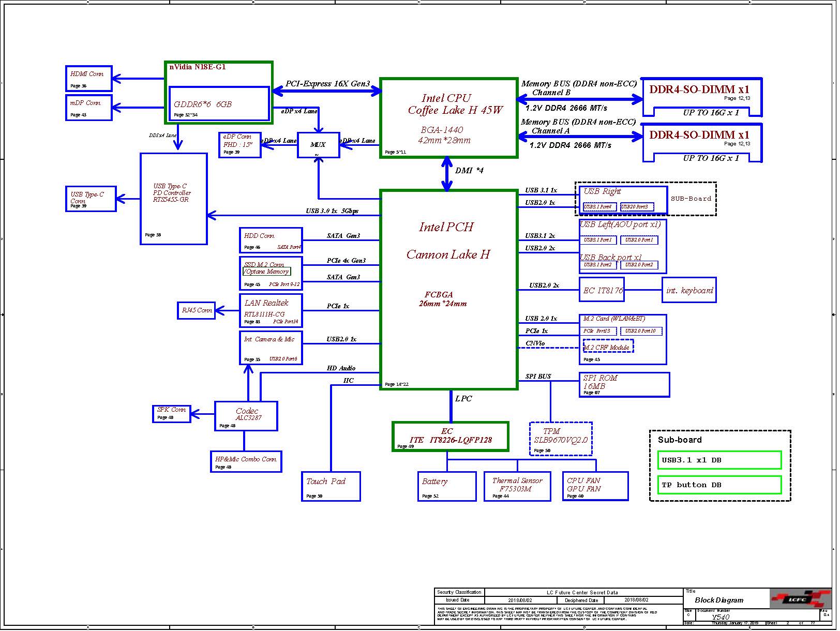Click the LAN Realtek RTL8111H-CG block
Viewport: 840px width, 631px height.
click(271, 310)
